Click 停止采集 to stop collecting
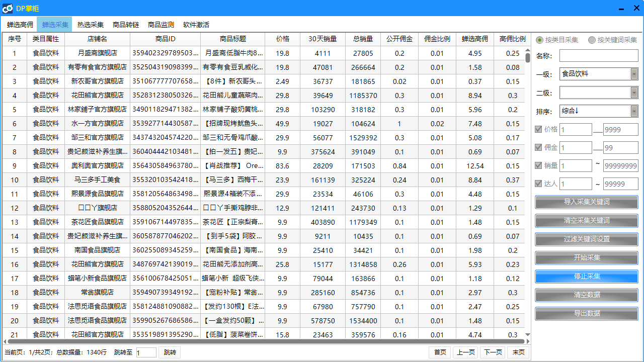This screenshot has width=644, height=362. [x=587, y=276]
